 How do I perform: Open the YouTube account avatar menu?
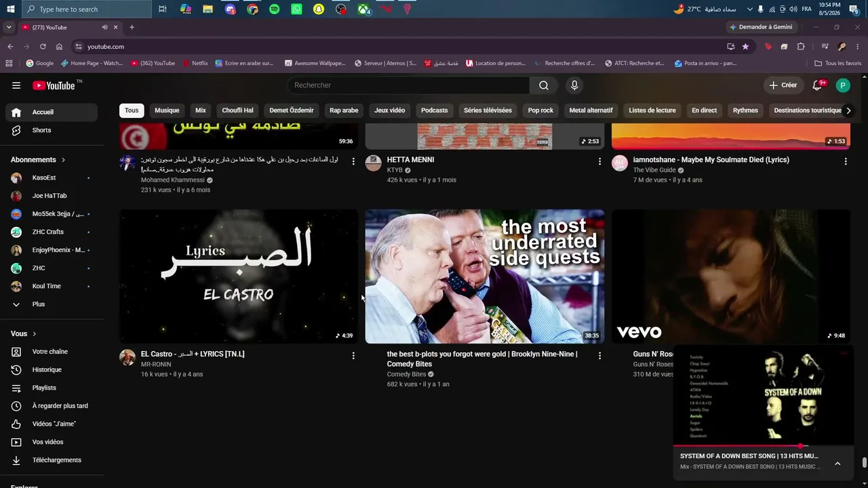pyautogui.click(x=843, y=85)
